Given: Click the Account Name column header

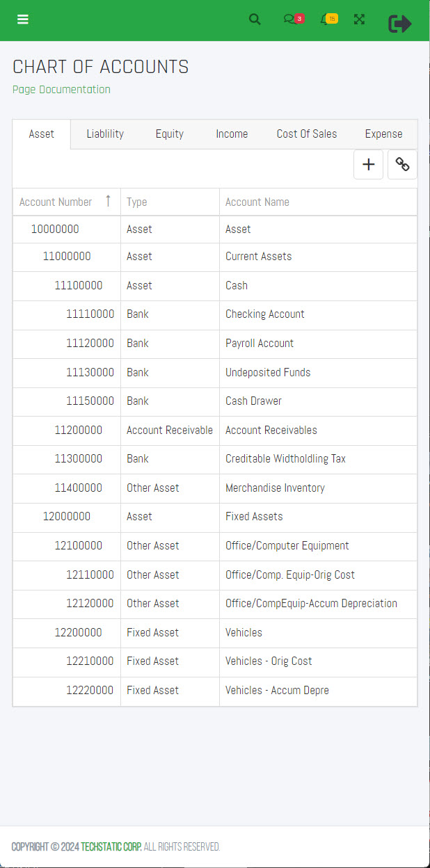Looking at the screenshot, I should click(x=257, y=202).
